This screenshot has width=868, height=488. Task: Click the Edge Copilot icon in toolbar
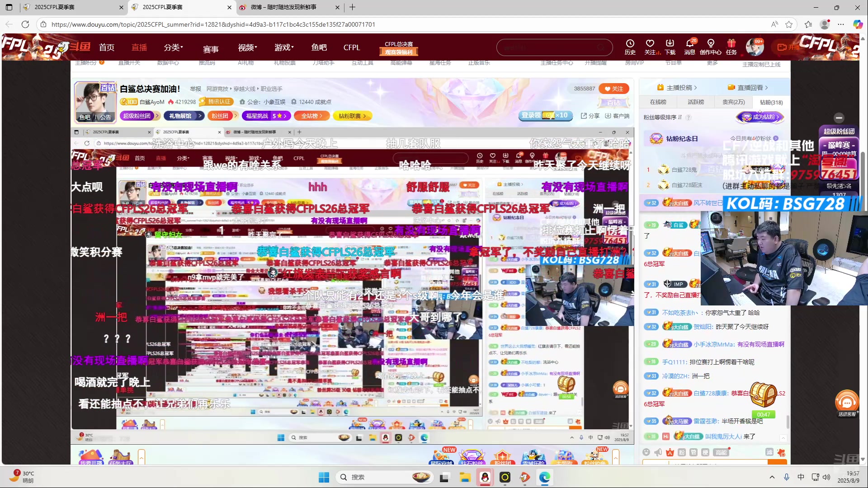pyautogui.click(x=858, y=24)
